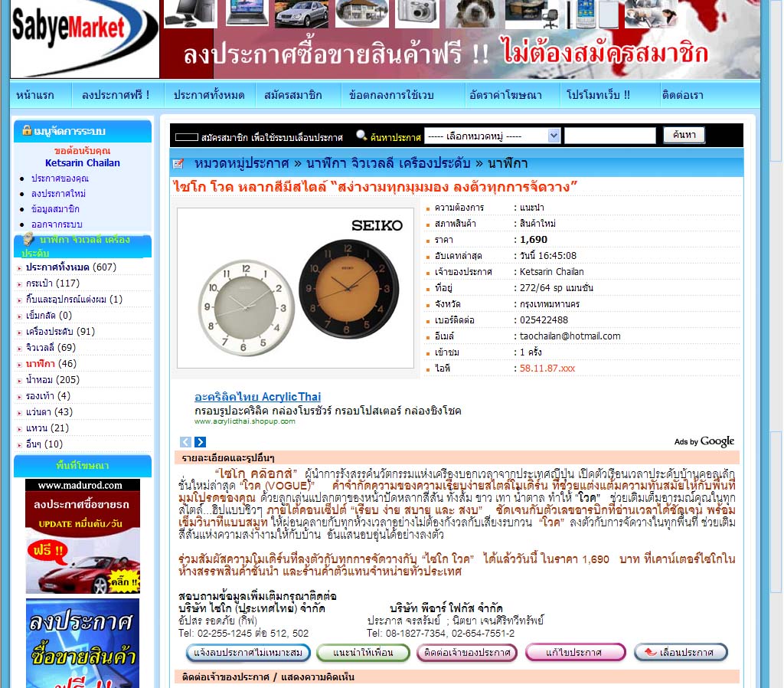This screenshot has height=688, width=784.
Task: Click the Ads by Google label
Action: pos(704,441)
